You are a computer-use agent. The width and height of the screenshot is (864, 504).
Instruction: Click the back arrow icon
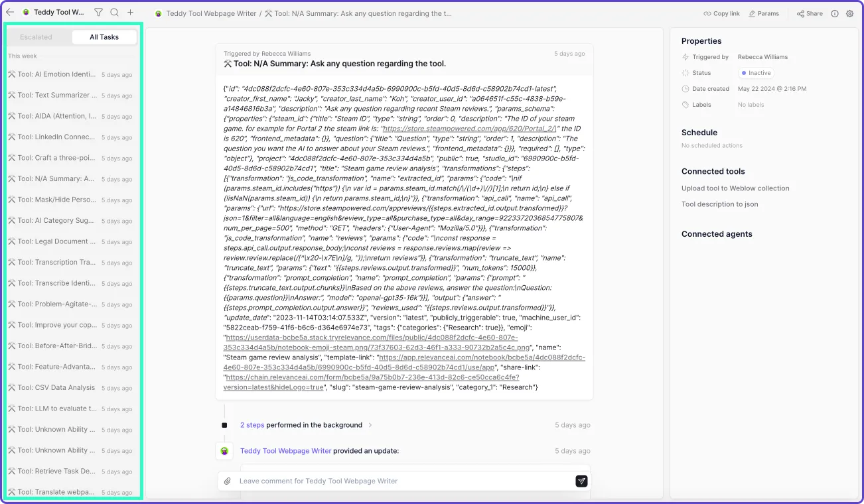10,12
